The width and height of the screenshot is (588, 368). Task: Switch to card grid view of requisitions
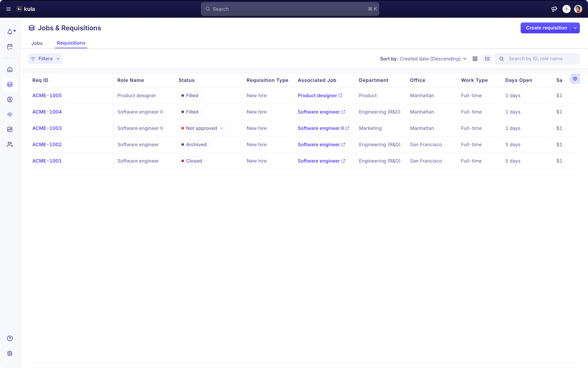coord(475,59)
